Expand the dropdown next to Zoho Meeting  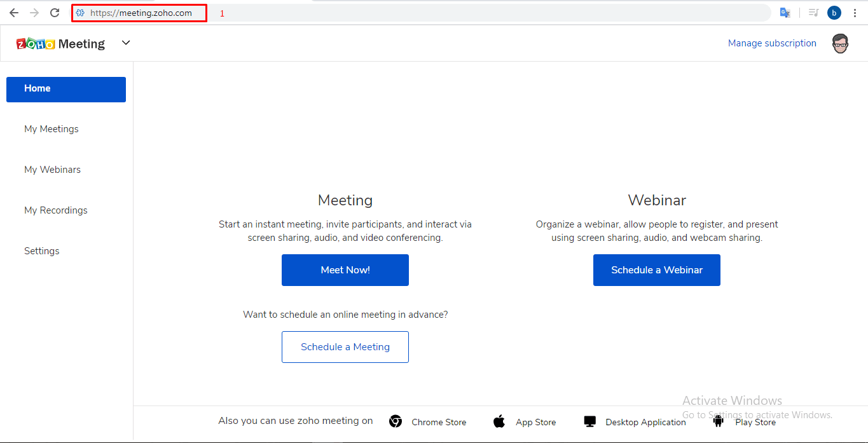coord(126,43)
